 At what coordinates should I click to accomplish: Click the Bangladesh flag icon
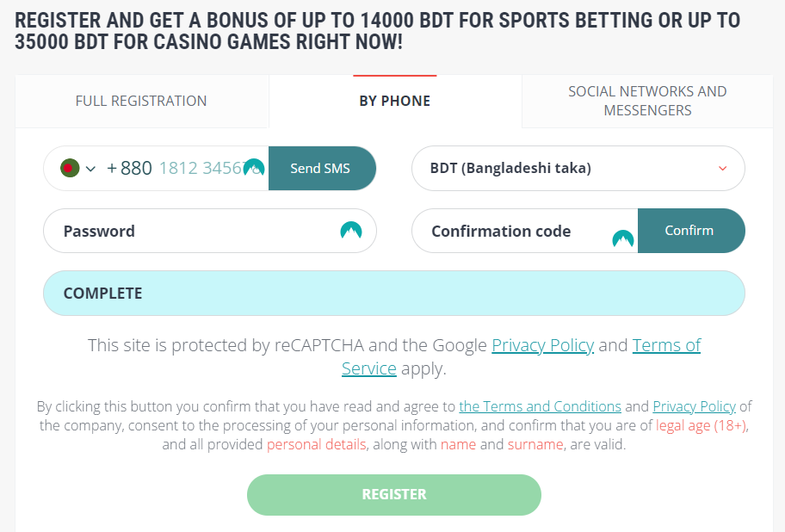pos(70,168)
